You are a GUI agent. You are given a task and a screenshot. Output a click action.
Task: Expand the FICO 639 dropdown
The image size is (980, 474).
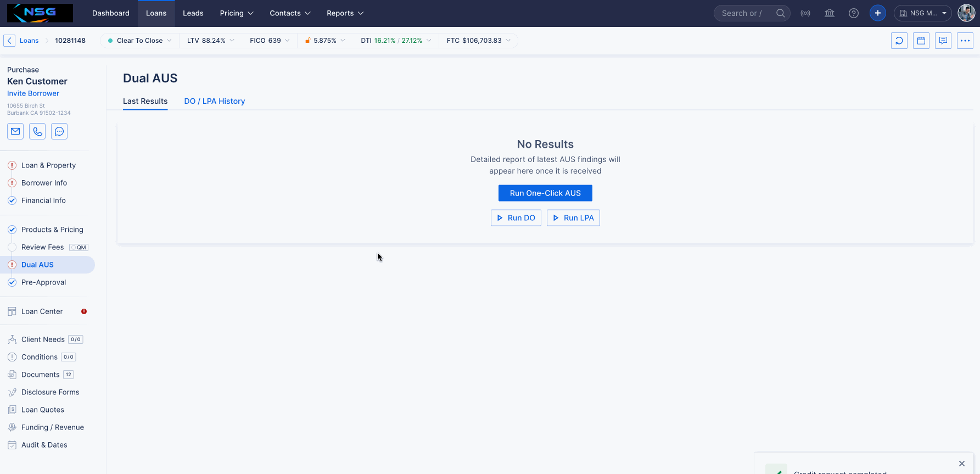point(270,41)
